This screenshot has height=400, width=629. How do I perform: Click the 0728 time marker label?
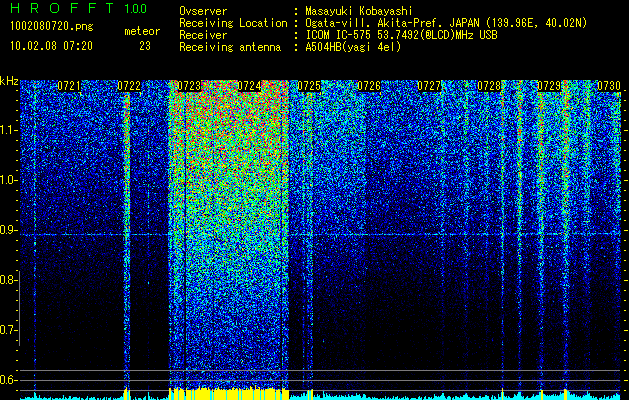(489, 86)
